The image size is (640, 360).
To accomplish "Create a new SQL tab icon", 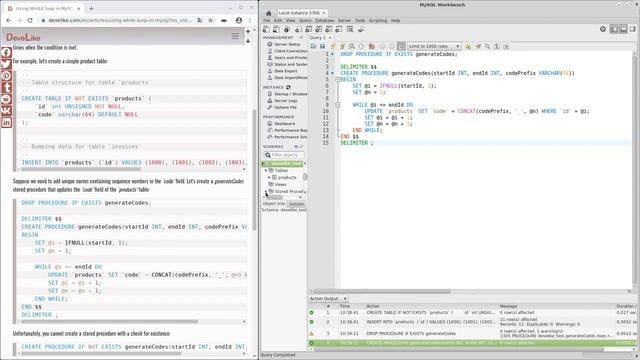I will click(x=266, y=29).
